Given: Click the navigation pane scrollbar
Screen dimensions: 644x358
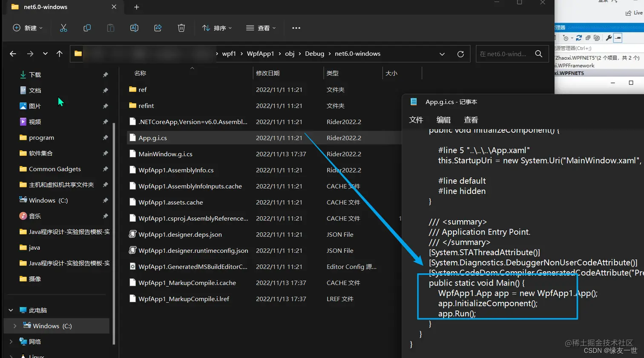Looking at the screenshot, I should pyautogui.click(x=114, y=233).
